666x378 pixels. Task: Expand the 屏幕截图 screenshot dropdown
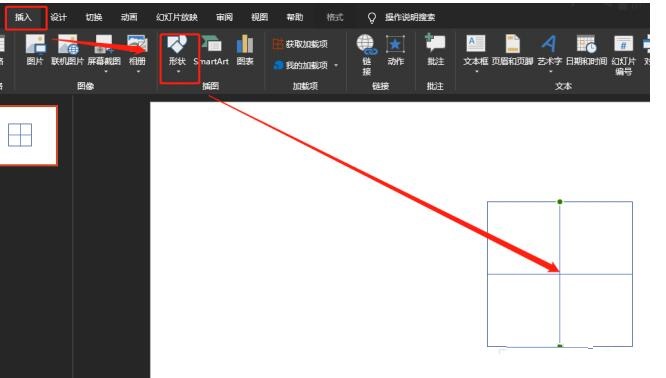104,71
